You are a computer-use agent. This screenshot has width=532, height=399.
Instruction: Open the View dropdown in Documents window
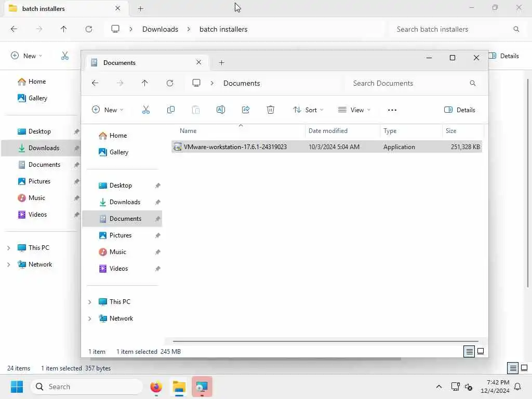(x=354, y=110)
